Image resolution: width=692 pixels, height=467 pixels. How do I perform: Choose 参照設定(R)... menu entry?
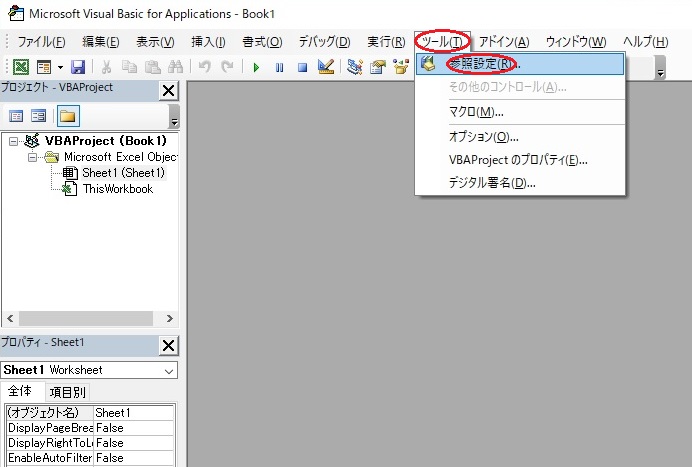tap(520, 64)
